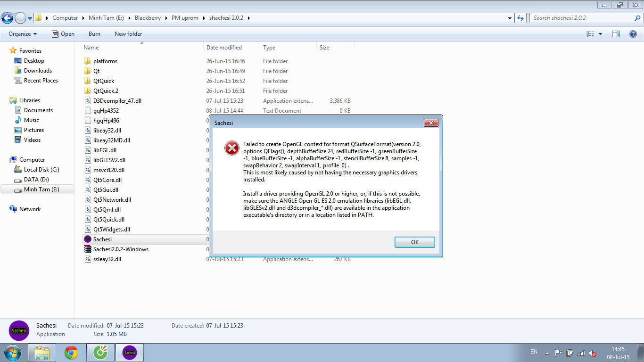Click the red error icon in dialog
644x362 pixels.
click(231, 148)
